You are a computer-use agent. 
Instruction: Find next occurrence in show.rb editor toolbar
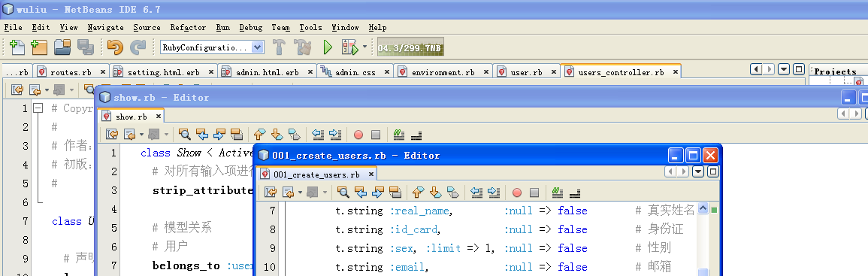coord(219,134)
